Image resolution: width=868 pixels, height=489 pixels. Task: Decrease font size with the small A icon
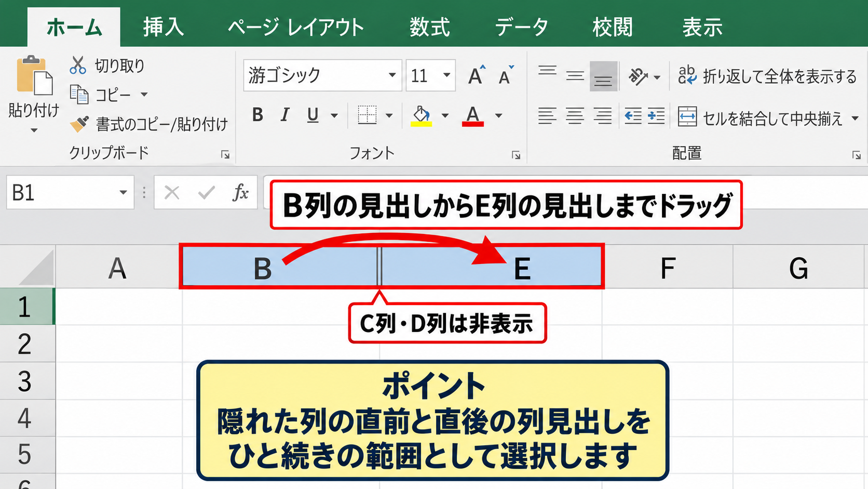coord(506,76)
